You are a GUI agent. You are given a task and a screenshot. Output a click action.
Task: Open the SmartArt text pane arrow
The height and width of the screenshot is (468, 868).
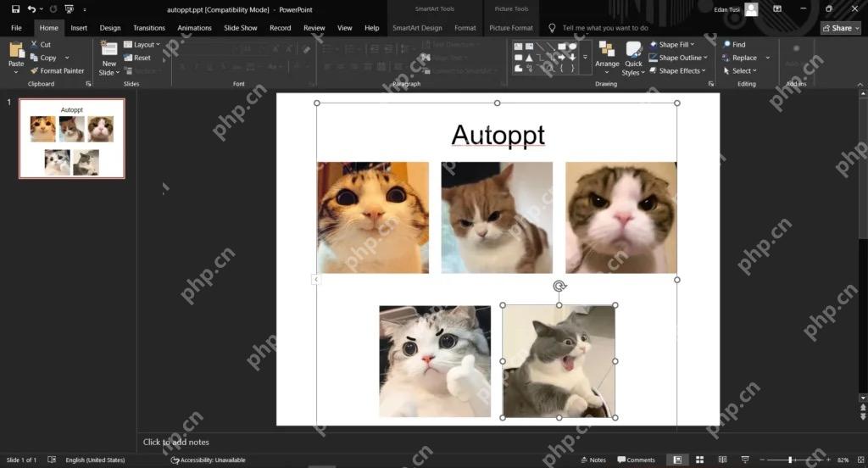click(315, 280)
